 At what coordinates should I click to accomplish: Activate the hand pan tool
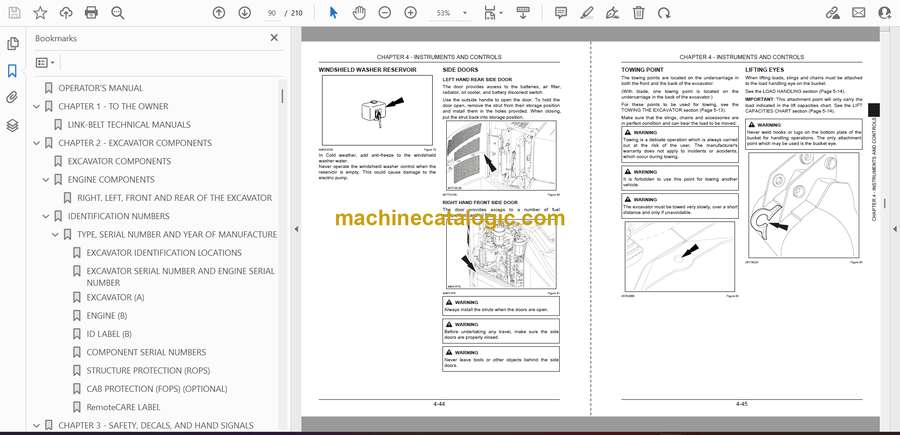[359, 13]
